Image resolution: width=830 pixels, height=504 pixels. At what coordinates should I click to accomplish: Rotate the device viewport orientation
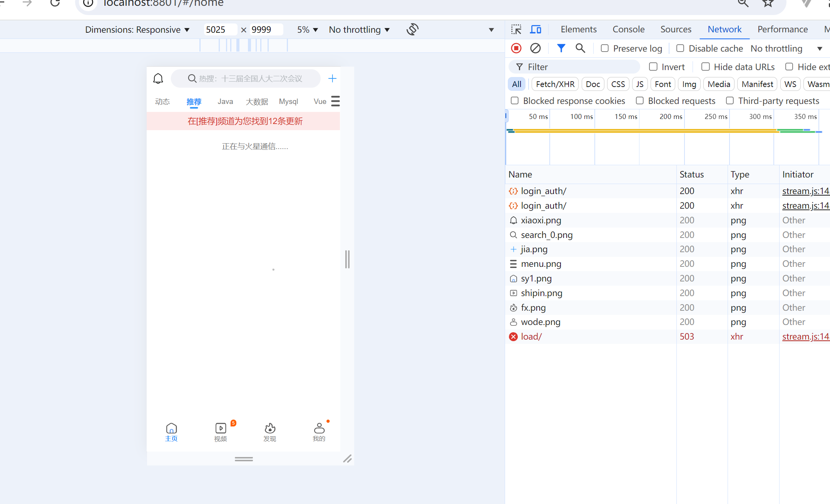tap(412, 29)
